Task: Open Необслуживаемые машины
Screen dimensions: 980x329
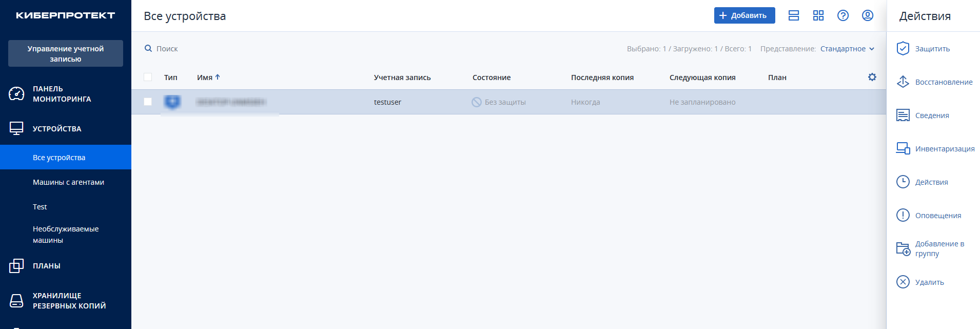Action: coord(66,235)
